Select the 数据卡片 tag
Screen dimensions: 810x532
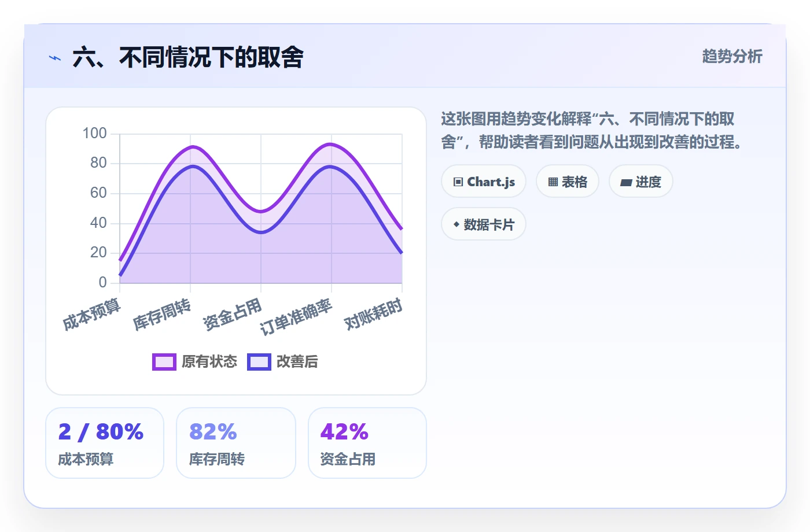pyautogui.click(x=484, y=224)
